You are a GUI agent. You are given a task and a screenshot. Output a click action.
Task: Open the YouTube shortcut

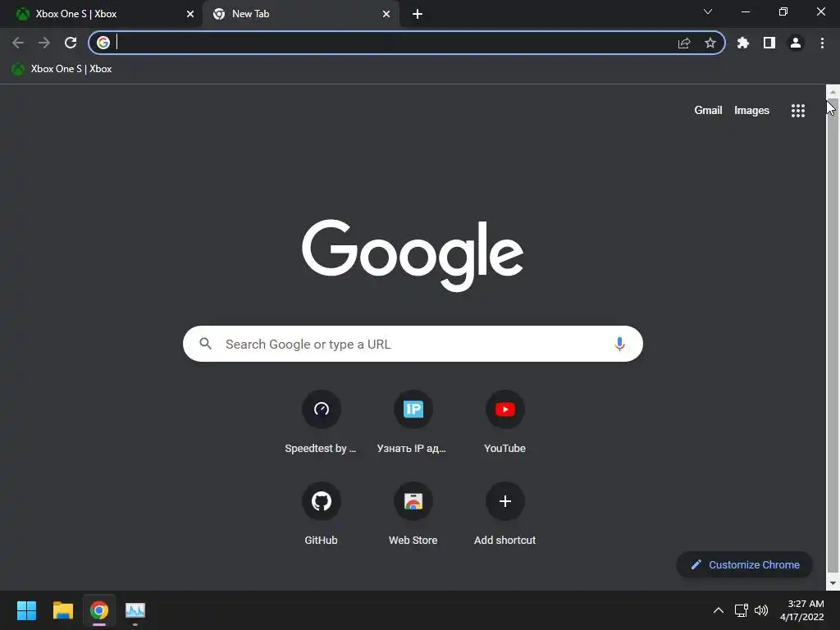(504, 422)
